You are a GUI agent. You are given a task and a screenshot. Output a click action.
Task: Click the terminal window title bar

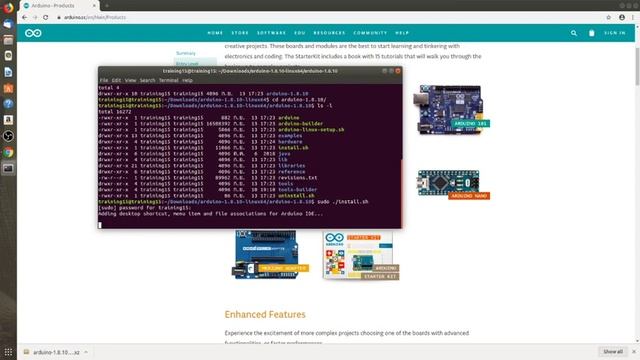[x=250, y=71]
